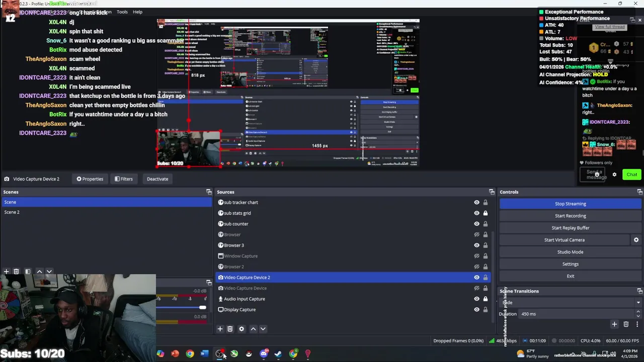644x362 pixels.
Task: Open transition properties three-dot menu
Action: [x=637, y=324]
